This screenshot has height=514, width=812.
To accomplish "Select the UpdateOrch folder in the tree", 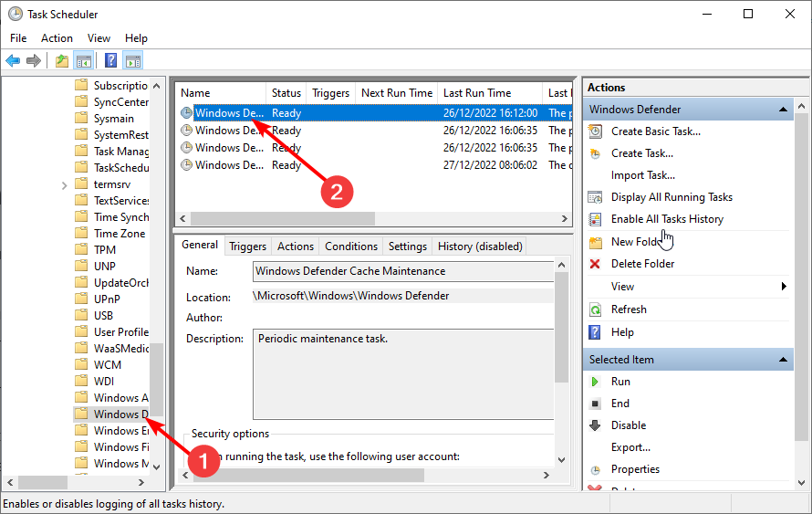I will pyautogui.click(x=121, y=283).
